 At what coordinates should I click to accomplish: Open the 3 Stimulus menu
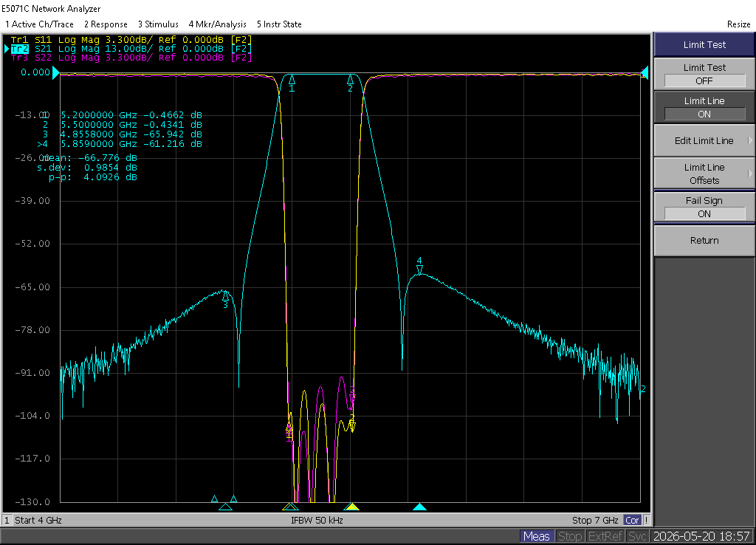[x=158, y=24]
